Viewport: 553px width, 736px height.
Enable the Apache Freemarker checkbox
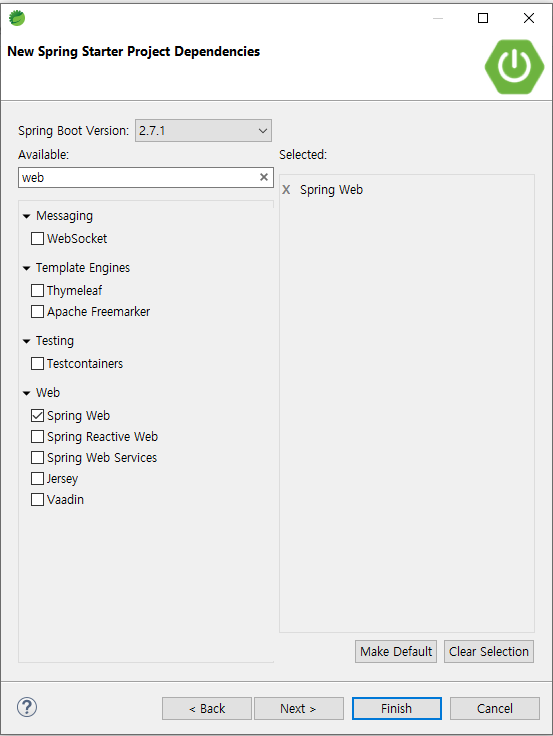[37, 312]
